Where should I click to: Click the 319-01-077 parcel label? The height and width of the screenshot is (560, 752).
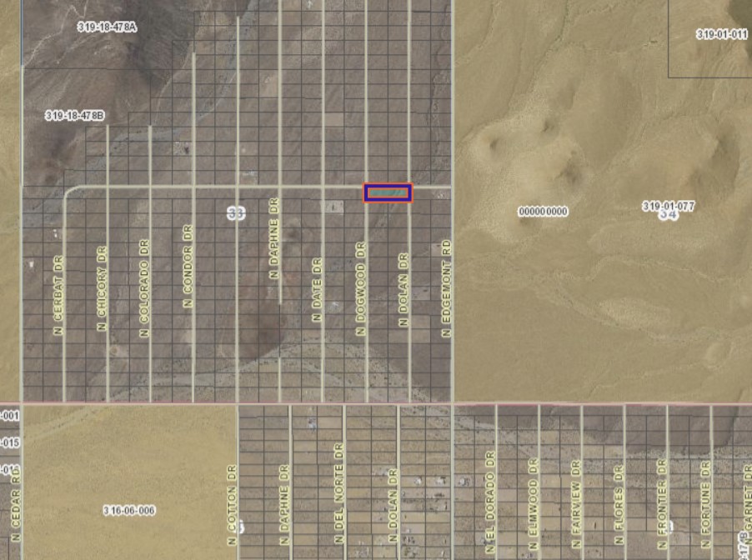[x=668, y=205]
